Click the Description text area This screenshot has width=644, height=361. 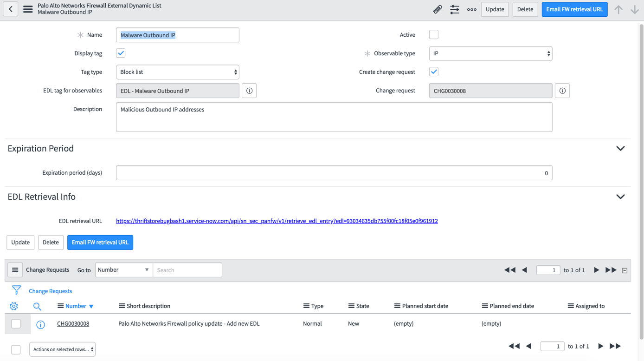(x=334, y=117)
